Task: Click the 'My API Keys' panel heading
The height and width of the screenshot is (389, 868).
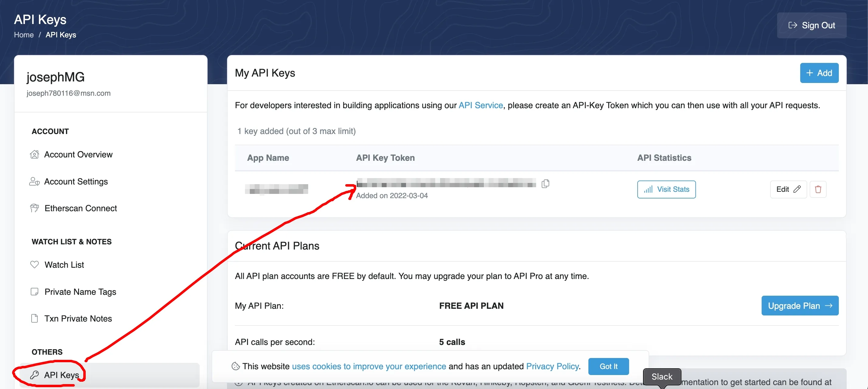Action: [x=265, y=73]
